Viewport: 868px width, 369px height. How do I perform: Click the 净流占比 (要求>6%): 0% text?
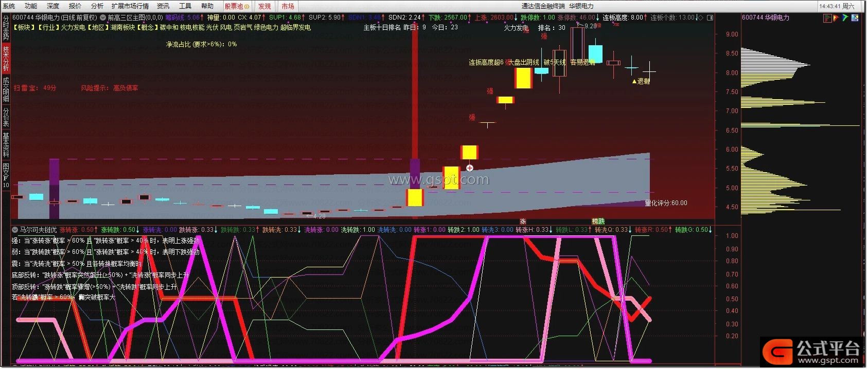click(201, 44)
